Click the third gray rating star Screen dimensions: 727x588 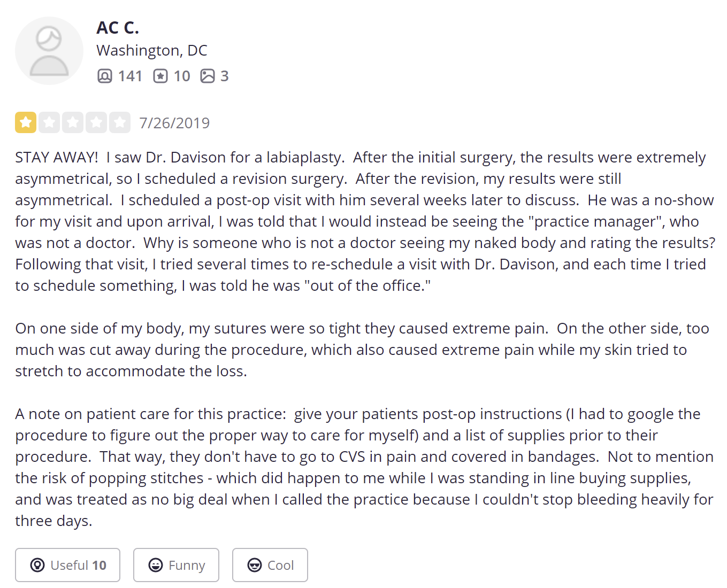point(73,122)
